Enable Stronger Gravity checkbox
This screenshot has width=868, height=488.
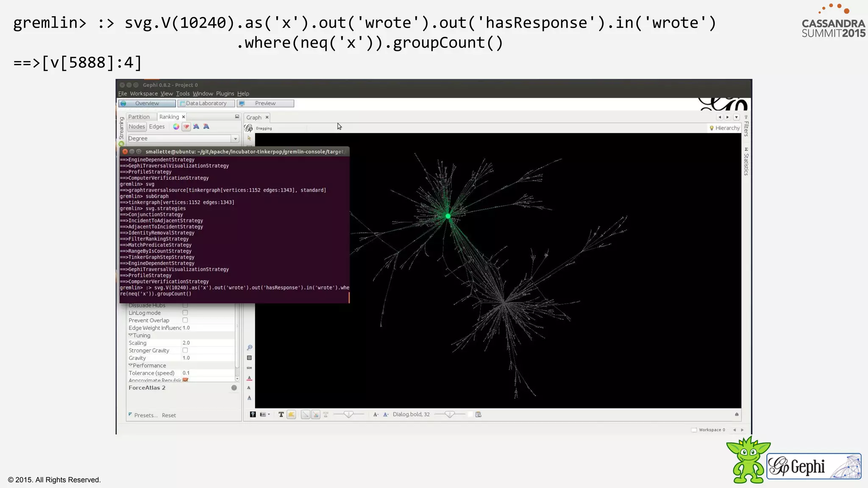coord(185,351)
